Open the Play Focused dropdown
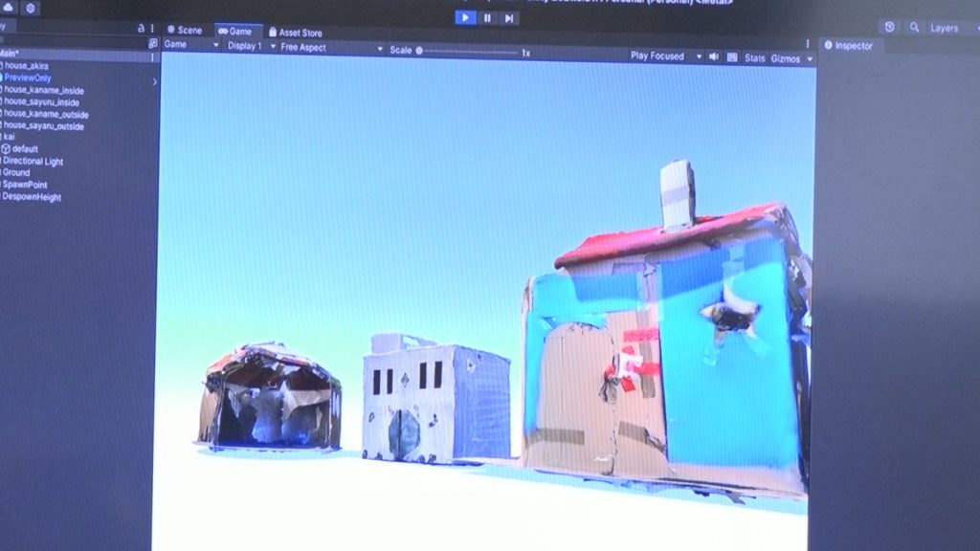The height and width of the screenshot is (551, 980). [666, 56]
